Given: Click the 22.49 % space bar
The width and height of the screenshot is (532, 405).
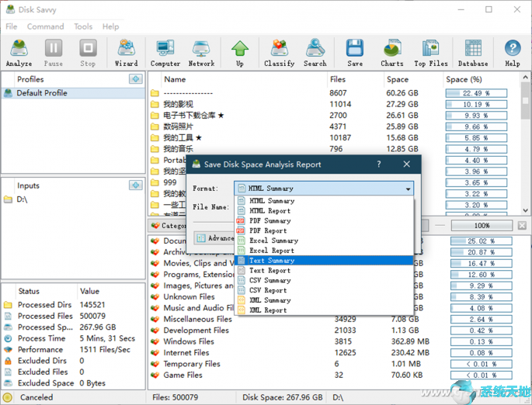Looking at the screenshot, I should [476, 93].
